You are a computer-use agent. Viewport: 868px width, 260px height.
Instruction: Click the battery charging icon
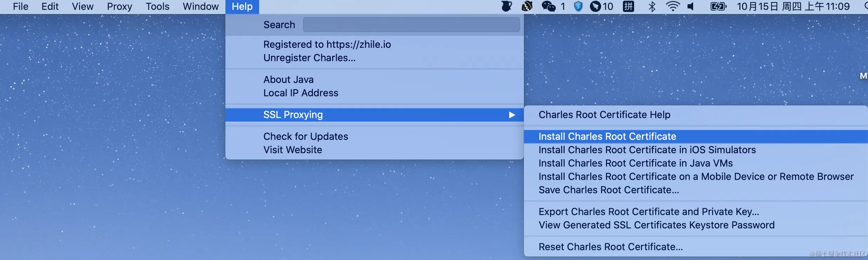(x=718, y=6)
